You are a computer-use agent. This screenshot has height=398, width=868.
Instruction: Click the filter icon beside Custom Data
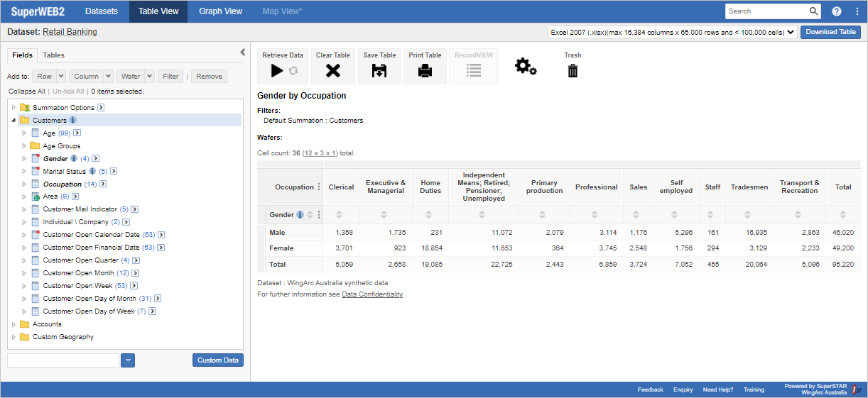pyautogui.click(x=128, y=360)
